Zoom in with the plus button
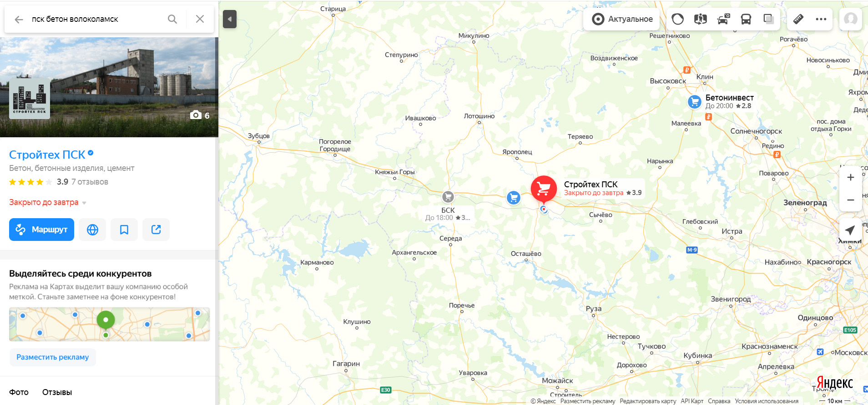Viewport: 868px width, 405px height. (x=850, y=177)
